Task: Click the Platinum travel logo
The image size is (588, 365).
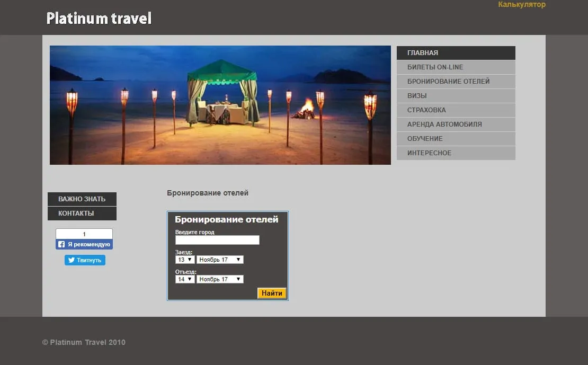Action: 99,19
